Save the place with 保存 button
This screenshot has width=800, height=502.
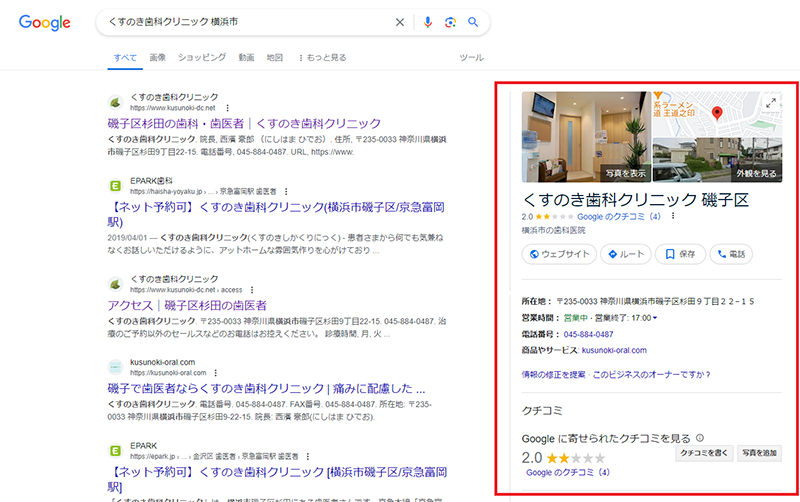680,254
